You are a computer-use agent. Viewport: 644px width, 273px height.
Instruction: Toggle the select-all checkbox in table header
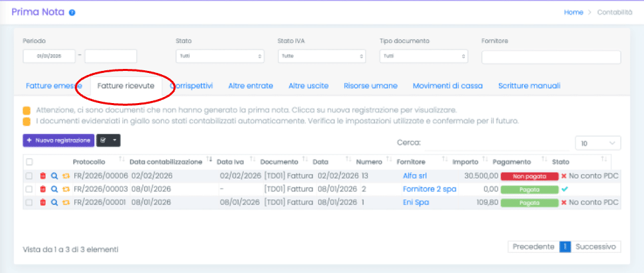[29, 161]
